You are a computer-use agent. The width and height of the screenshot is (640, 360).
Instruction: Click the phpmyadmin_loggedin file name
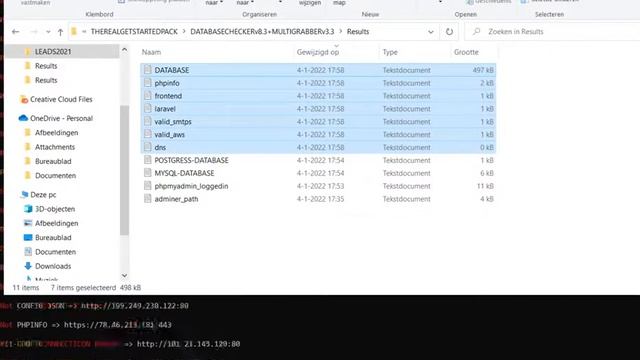[191, 186]
